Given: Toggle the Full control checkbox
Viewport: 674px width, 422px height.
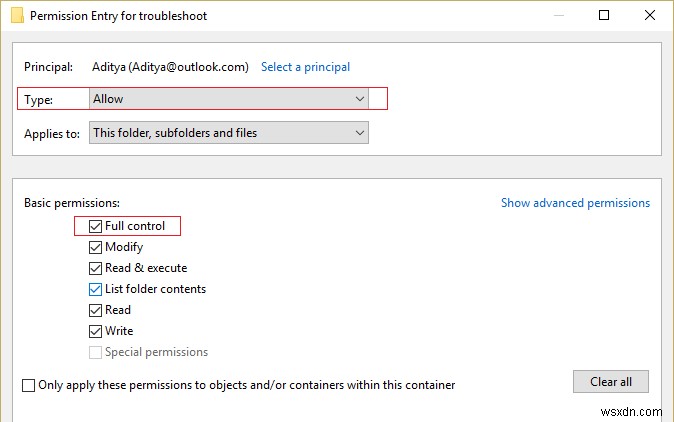Looking at the screenshot, I should coord(95,227).
